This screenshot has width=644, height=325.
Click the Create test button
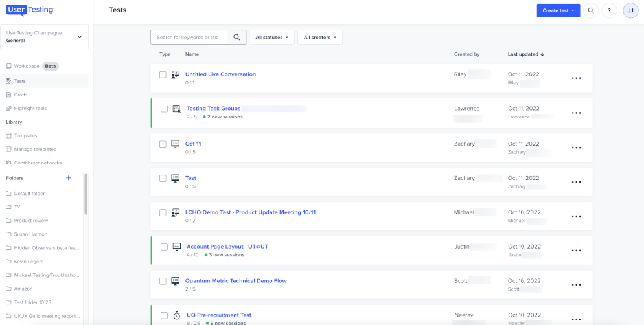pos(558,10)
